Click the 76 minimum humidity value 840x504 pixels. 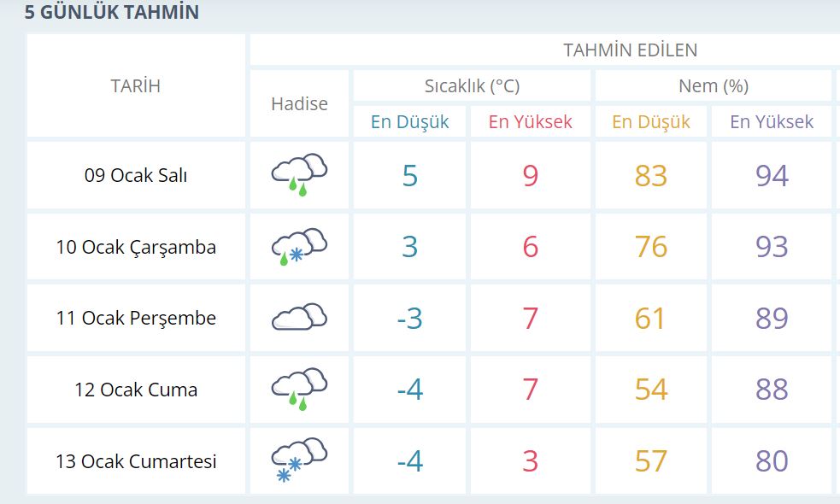tap(651, 246)
